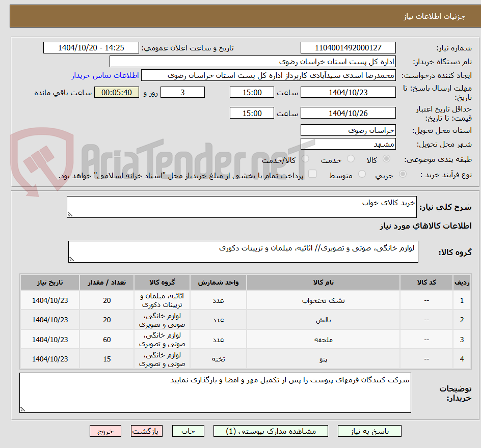The width and height of the screenshot is (481, 448).
Task: Click the request creator name field
Action: pyautogui.click(x=269, y=75)
